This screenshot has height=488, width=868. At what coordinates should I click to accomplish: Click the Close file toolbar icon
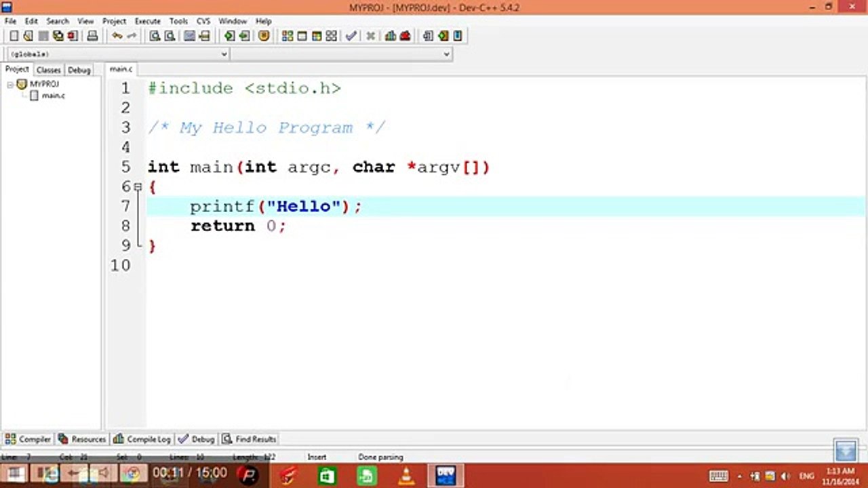[x=72, y=36]
